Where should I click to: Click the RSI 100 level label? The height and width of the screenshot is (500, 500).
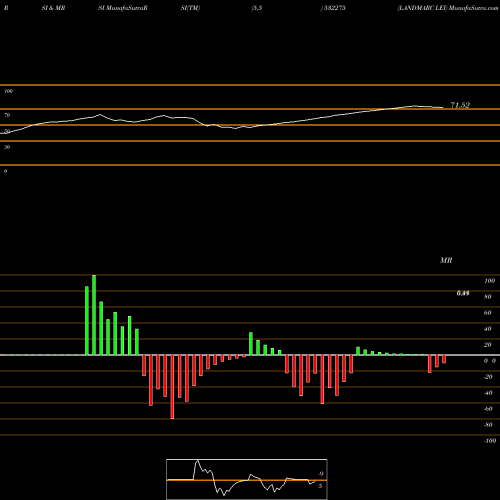pyautogui.click(x=8, y=91)
